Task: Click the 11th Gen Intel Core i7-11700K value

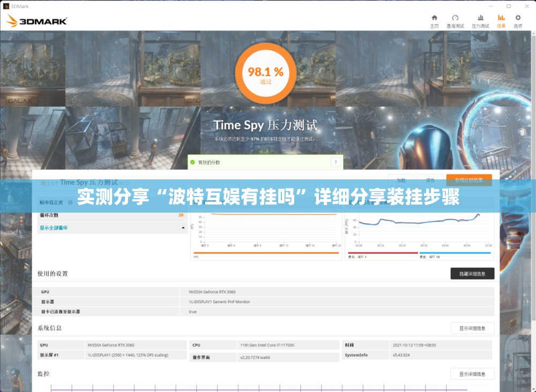Action: 267,345
